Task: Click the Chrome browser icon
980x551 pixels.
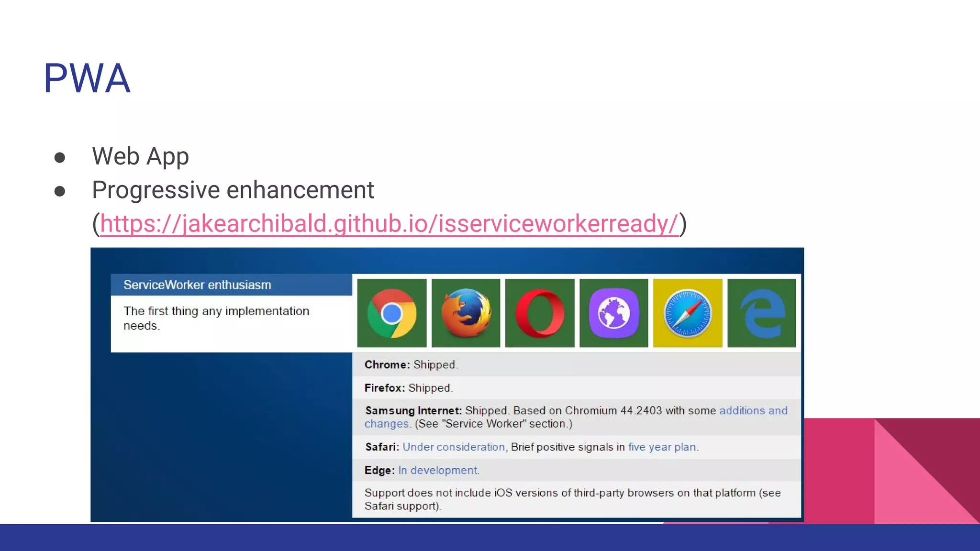Action: [391, 313]
